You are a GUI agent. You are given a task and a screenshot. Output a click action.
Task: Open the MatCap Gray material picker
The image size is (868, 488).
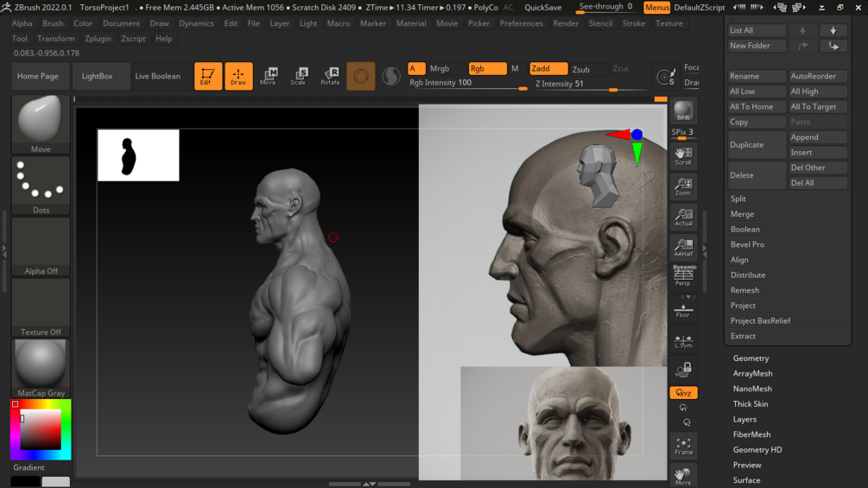pyautogui.click(x=41, y=368)
